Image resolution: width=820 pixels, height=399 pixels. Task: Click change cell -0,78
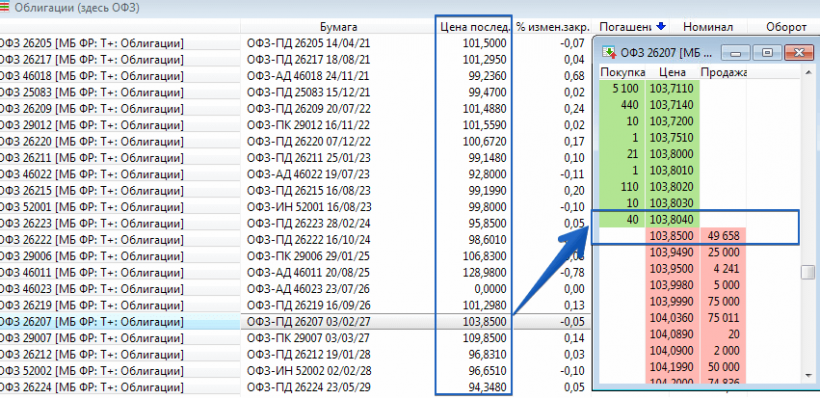(x=573, y=272)
